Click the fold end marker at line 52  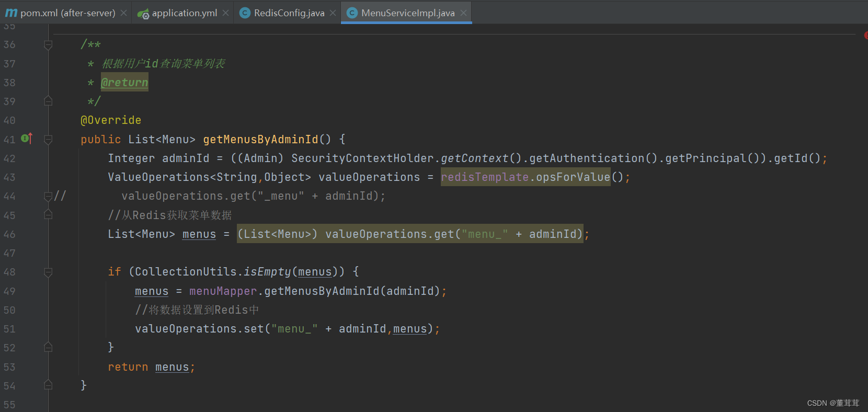point(48,347)
